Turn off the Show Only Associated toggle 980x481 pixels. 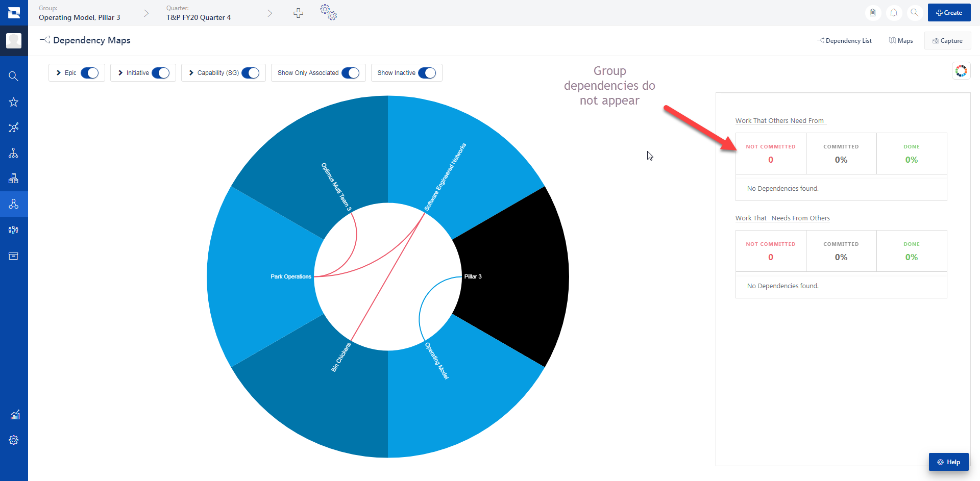pyautogui.click(x=350, y=72)
